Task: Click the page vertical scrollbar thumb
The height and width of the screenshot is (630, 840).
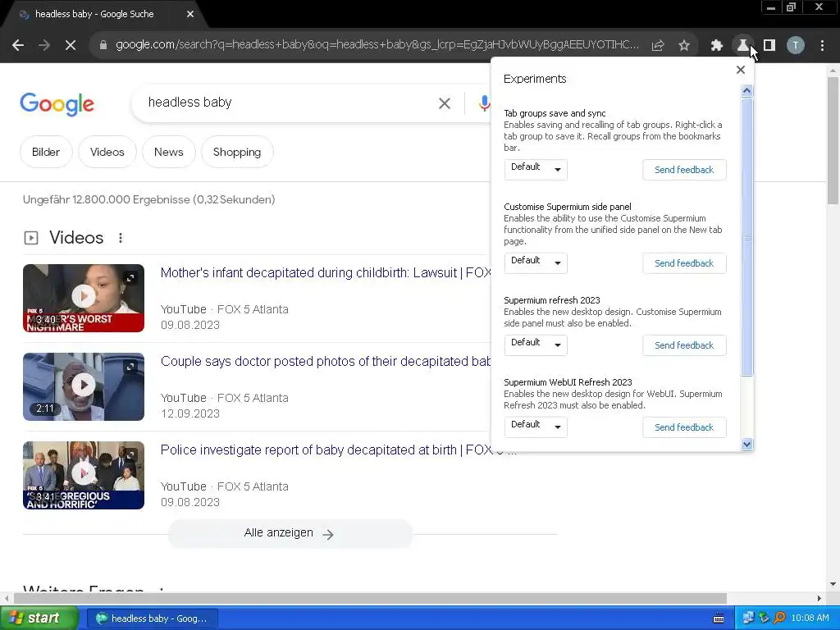Action: point(833,140)
